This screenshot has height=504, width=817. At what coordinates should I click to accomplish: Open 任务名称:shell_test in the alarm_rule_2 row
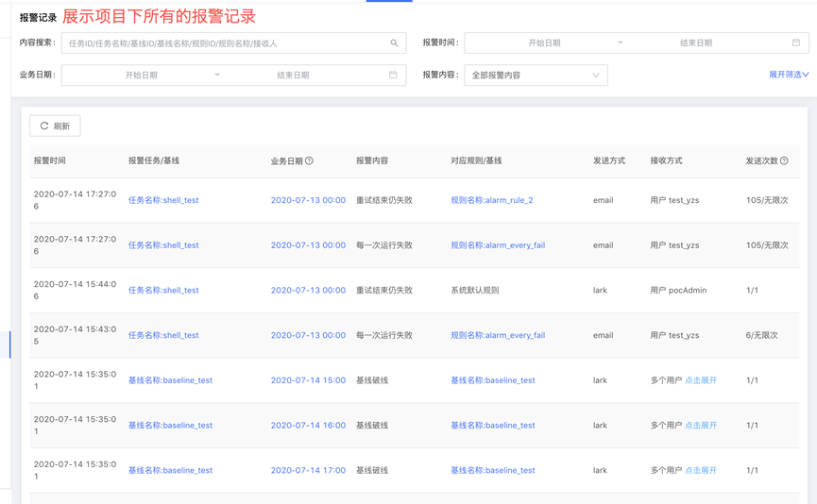point(163,200)
